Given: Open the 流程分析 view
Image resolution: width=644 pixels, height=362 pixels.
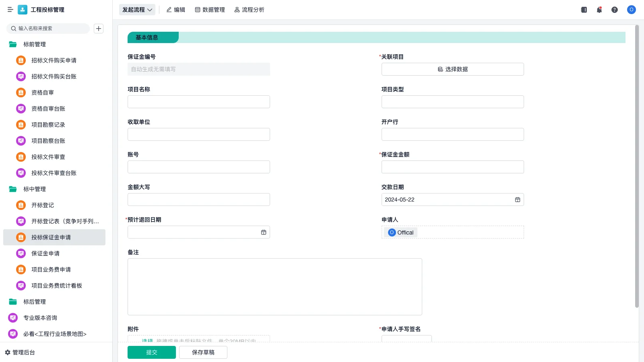Looking at the screenshot, I should (x=249, y=10).
